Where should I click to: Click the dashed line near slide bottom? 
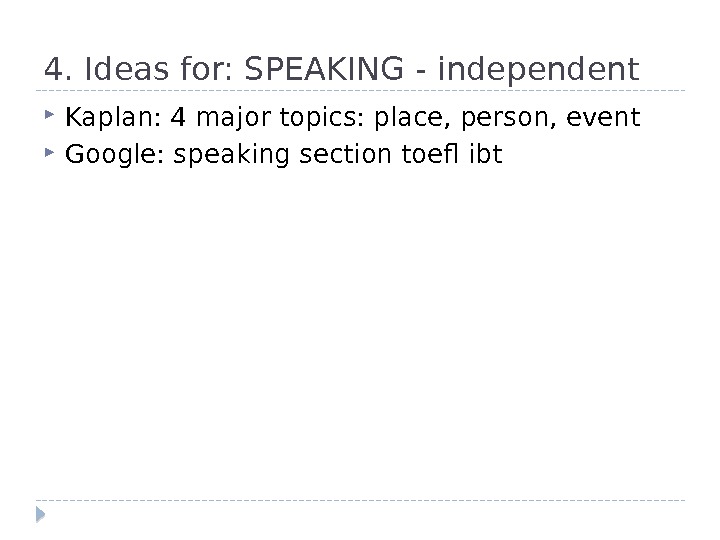360,499
